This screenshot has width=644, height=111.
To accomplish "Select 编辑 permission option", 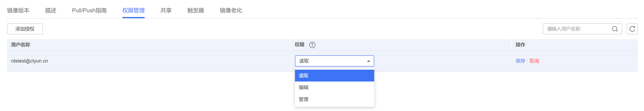I will click(334, 87).
